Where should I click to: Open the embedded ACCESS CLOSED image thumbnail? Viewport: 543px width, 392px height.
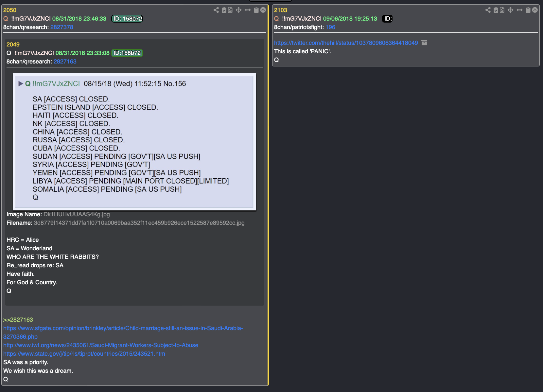134,142
